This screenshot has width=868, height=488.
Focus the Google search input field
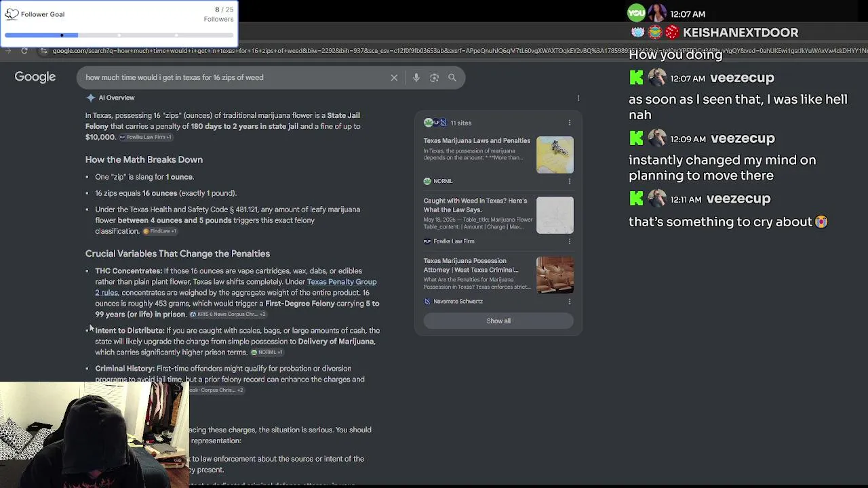tap(234, 77)
